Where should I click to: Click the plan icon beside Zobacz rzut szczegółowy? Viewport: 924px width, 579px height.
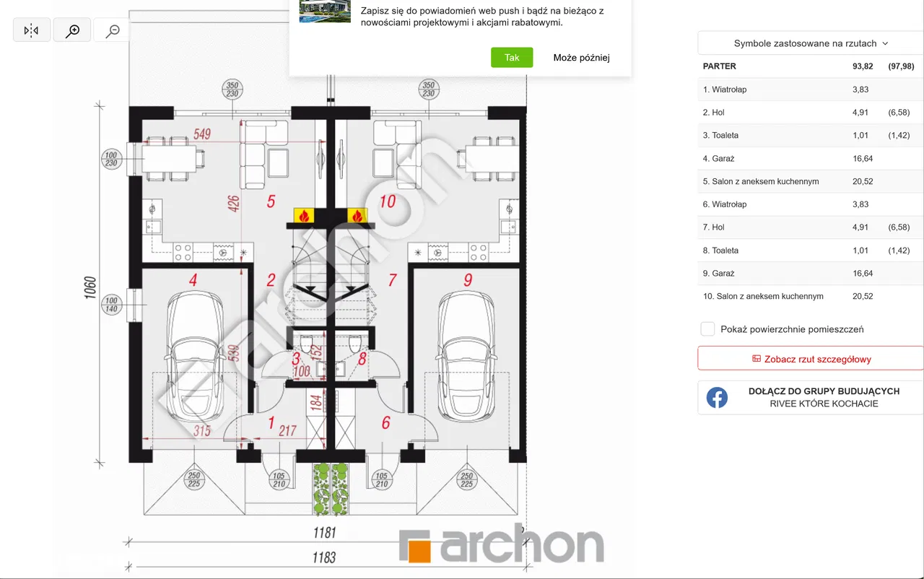coord(757,359)
